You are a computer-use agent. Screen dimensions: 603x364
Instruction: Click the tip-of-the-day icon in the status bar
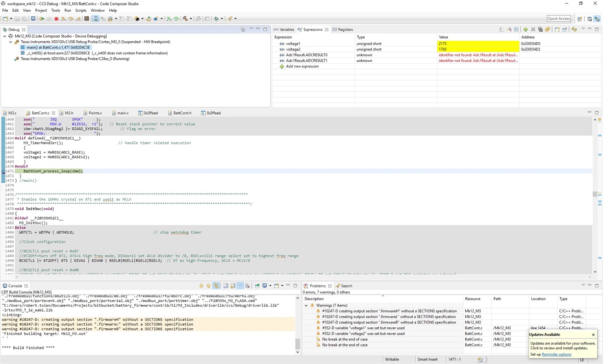(480, 359)
